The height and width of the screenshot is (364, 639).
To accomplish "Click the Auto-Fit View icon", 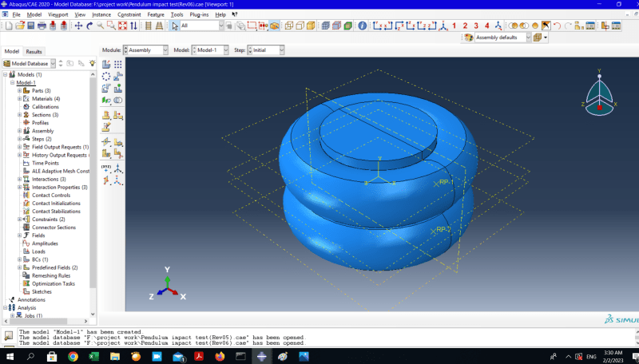I will click(122, 26).
